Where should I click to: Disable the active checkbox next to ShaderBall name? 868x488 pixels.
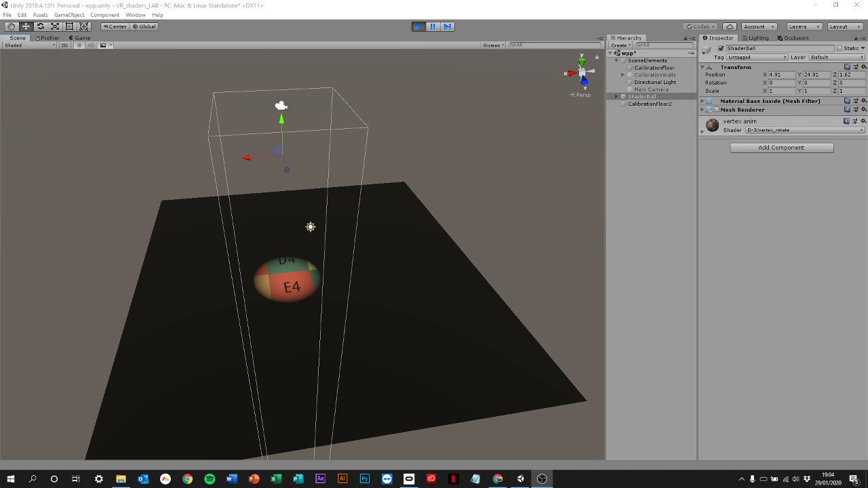722,48
